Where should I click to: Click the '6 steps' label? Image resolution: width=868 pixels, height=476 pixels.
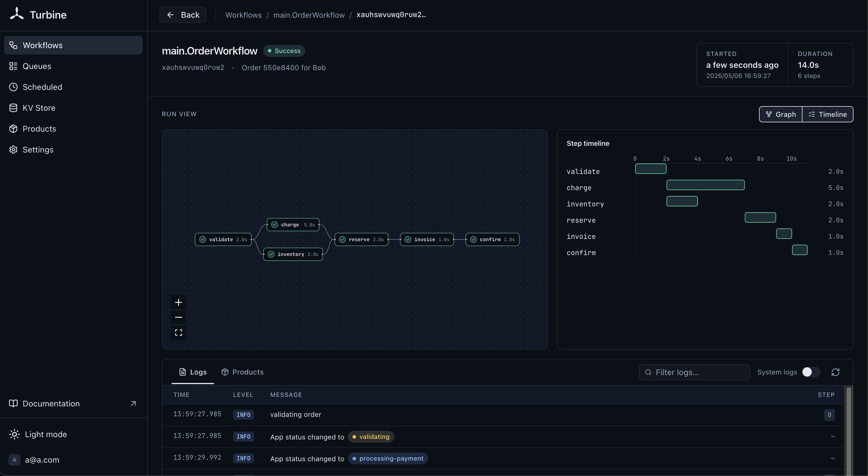pos(809,76)
